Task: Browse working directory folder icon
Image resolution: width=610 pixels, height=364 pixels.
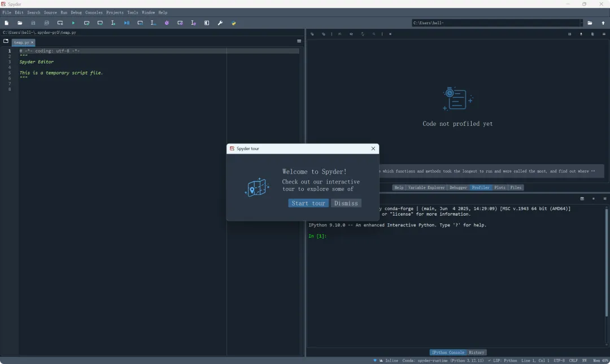Action: (x=590, y=23)
